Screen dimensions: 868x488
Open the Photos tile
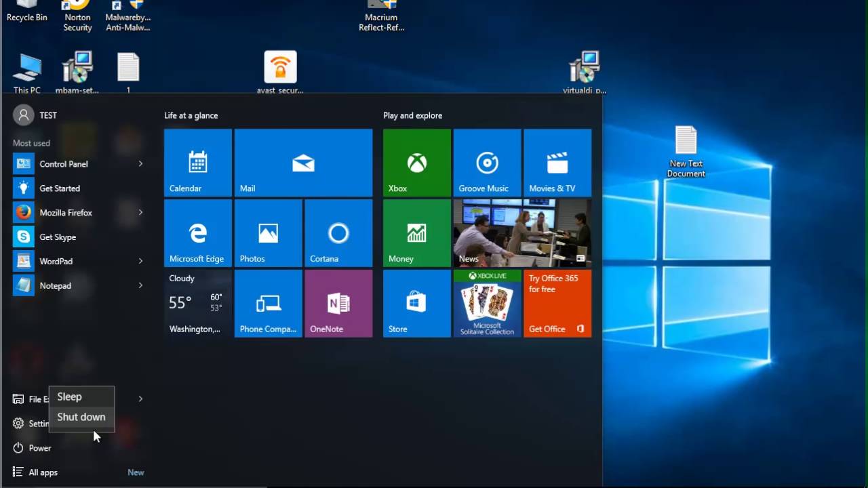(x=268, y=233)
